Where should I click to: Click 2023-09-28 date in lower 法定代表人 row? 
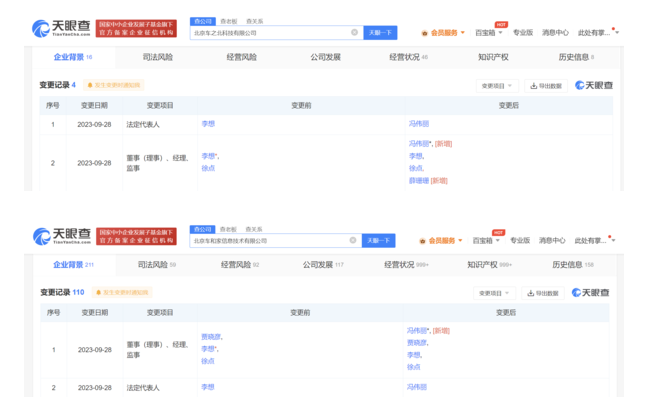coord(94,388)
